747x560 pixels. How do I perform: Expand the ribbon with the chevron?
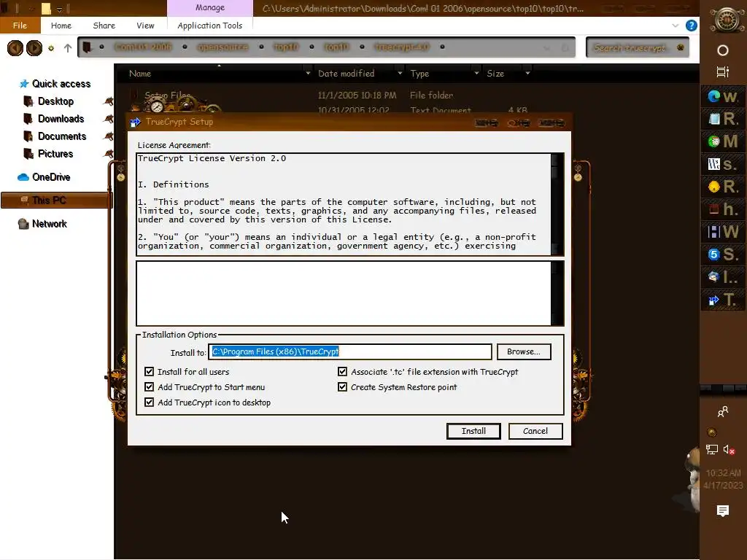pos(675,26)
